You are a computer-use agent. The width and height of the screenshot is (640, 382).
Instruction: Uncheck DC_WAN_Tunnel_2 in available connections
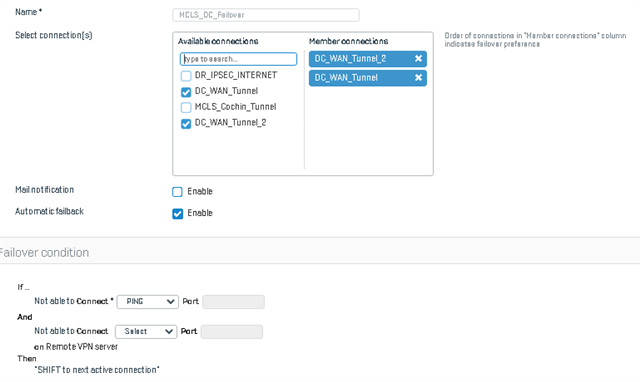pyautogui.click(x=186, y=124)
